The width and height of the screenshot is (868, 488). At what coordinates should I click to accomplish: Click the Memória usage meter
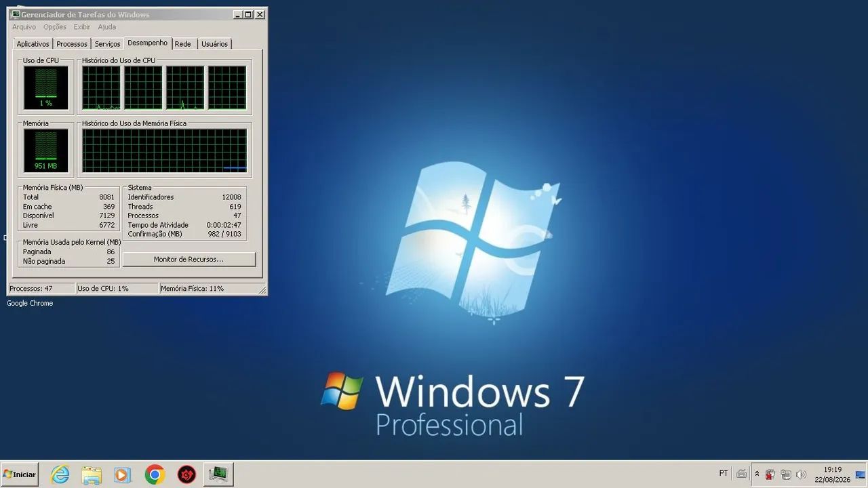45,150
